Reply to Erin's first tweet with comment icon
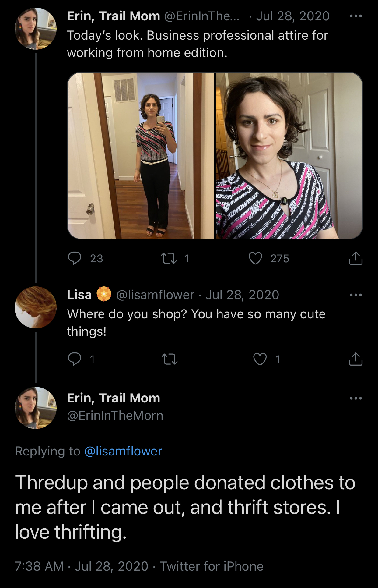 [75, 258]
